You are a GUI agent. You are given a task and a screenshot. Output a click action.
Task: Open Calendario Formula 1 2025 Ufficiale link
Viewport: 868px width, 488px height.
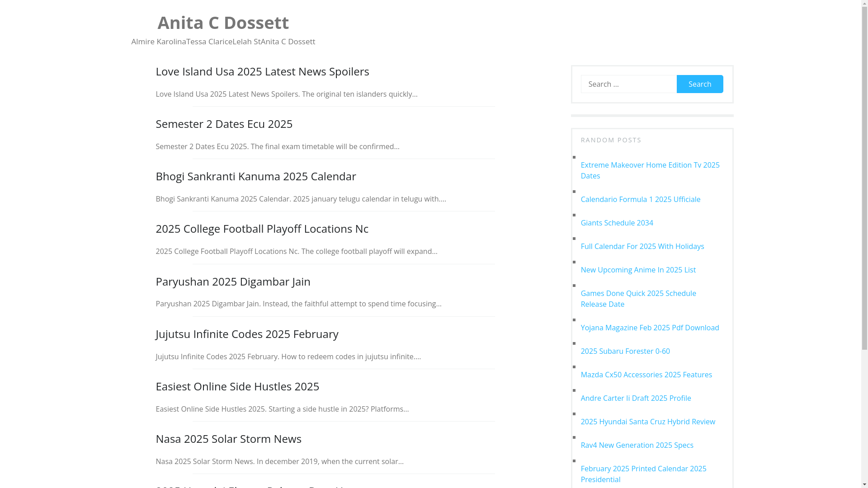tap(641, 199)
